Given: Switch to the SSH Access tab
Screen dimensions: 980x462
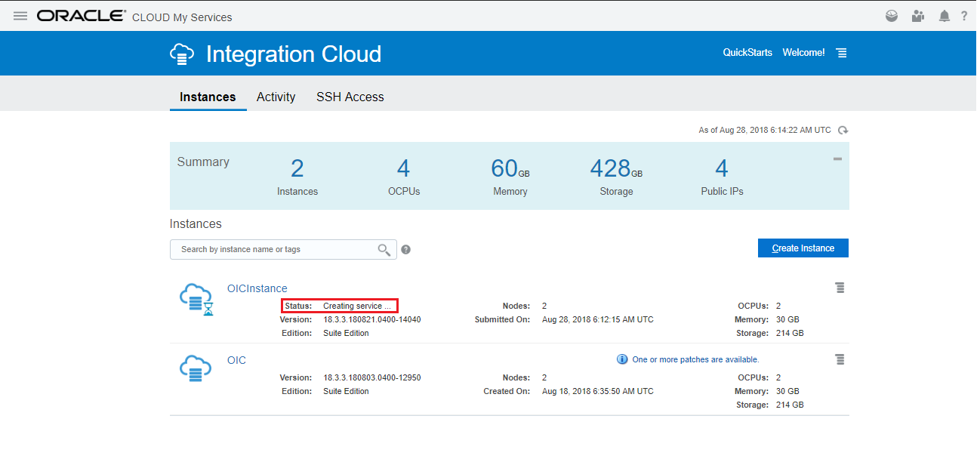Looking at the screenshot, I should (x=350, y=97).
